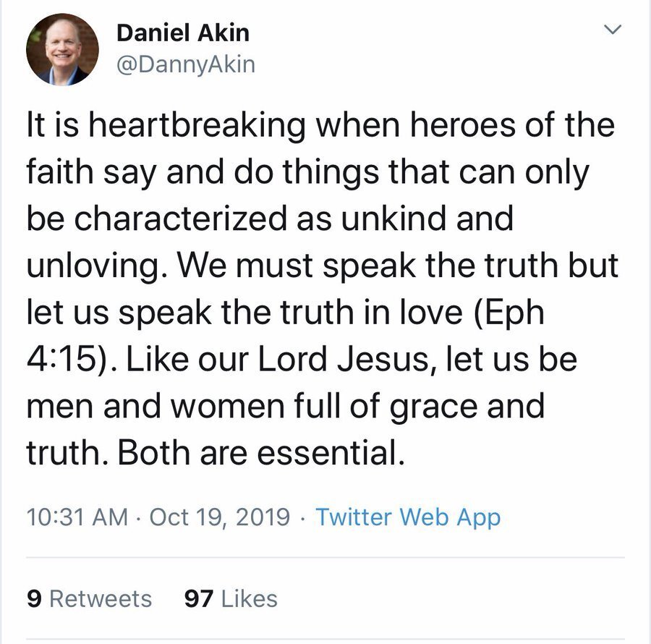651x644 pixels.
Task: Open Daniel Akin's profile photo
Action: coord(62,49)
